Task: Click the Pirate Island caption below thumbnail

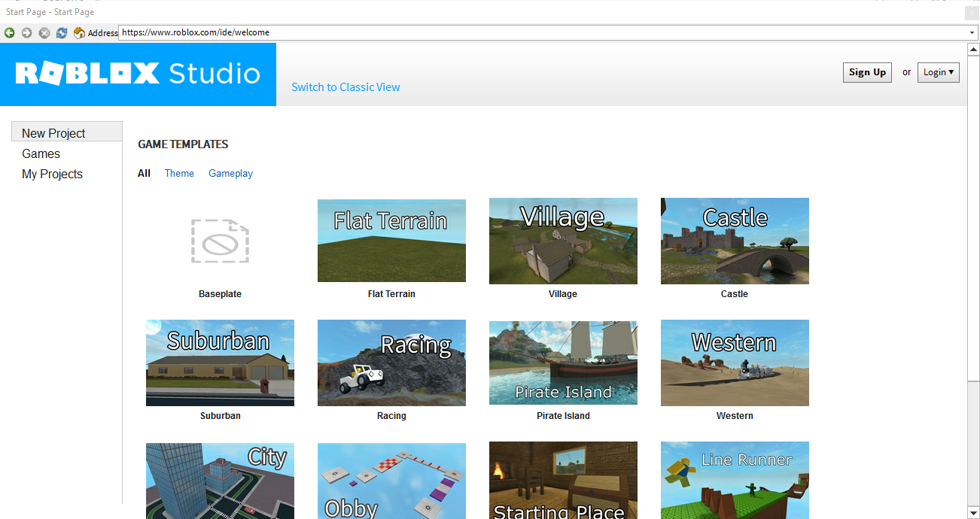Action: point(563,416)
